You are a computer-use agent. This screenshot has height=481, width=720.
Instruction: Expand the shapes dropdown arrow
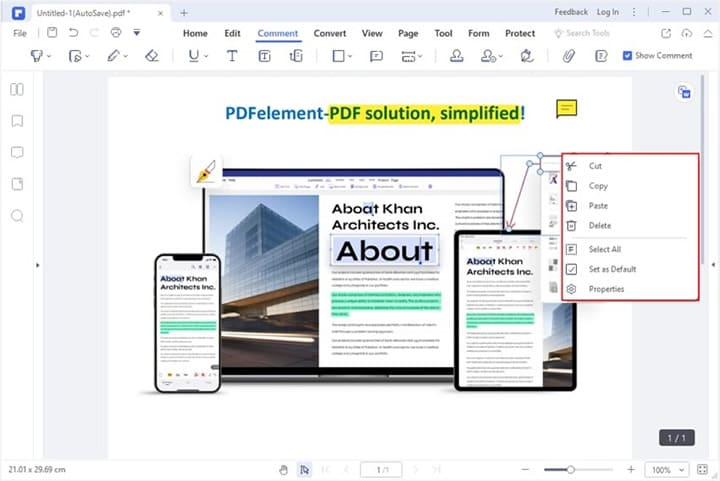(x=350, y=56)
